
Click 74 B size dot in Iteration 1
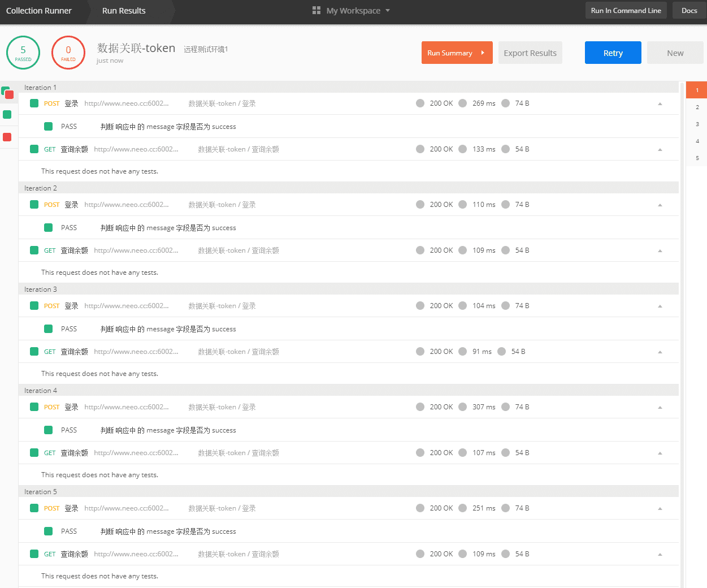[x=505, y=103]
